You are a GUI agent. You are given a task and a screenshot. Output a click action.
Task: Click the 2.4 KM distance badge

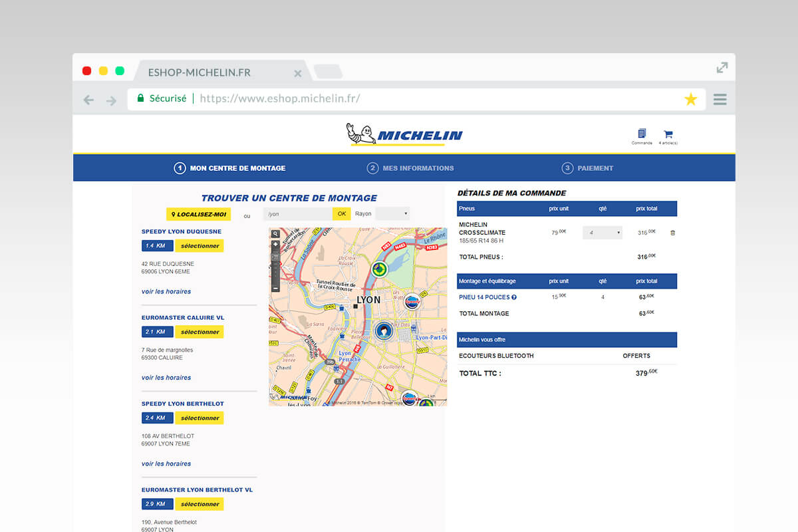pyautogui.click(x=158, y=418)
